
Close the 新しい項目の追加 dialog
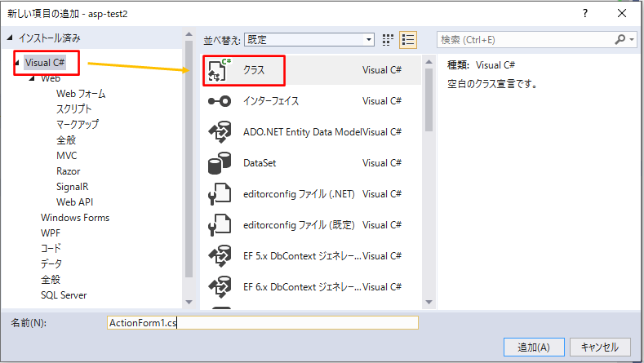click(x=622, y=13)
